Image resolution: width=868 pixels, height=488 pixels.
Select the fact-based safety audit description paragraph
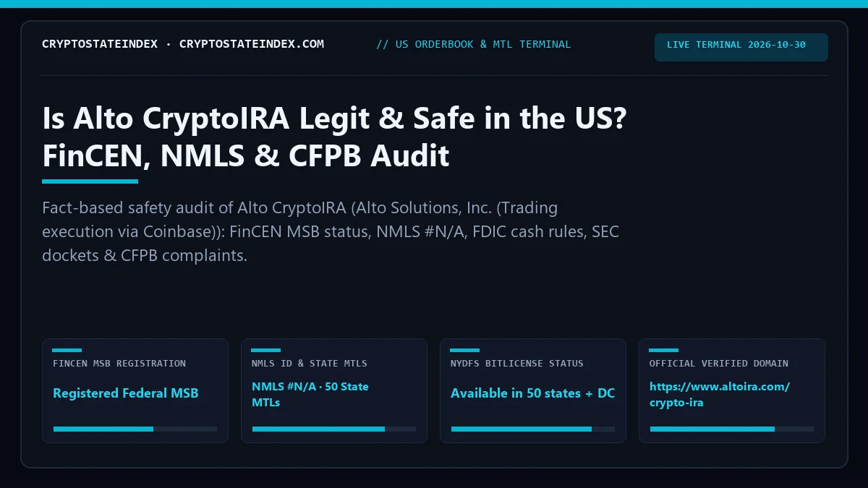(x=331, y=232)
